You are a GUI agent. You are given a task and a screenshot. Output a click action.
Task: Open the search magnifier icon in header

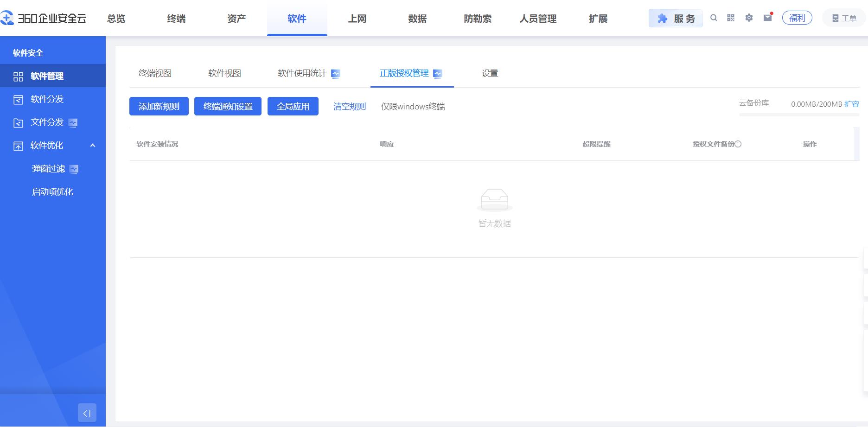(x=714, y=18)
